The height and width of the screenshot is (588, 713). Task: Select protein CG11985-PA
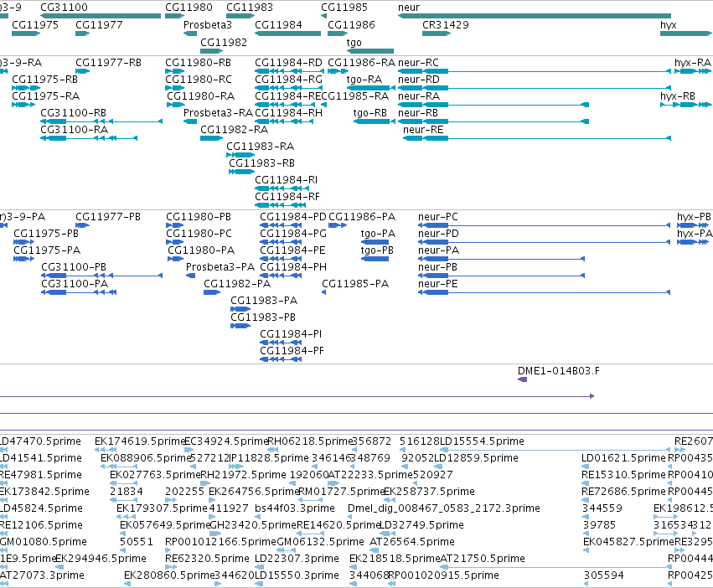(355, 284)
